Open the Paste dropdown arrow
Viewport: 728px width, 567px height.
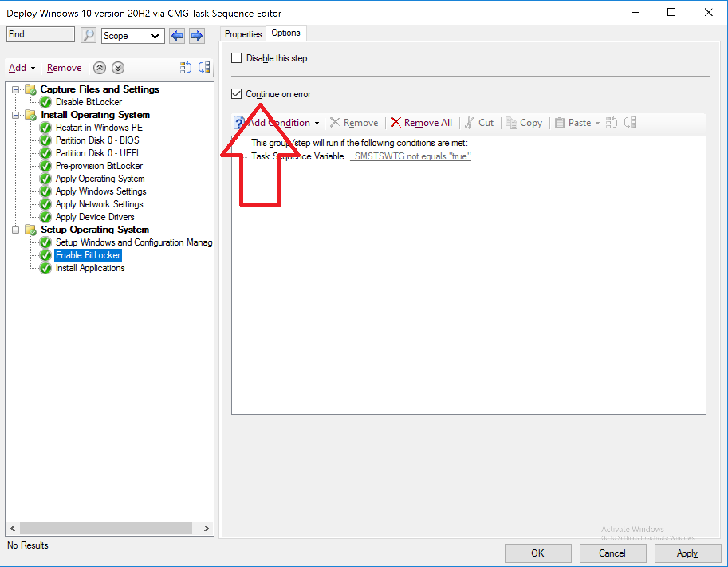pos(597,123)
